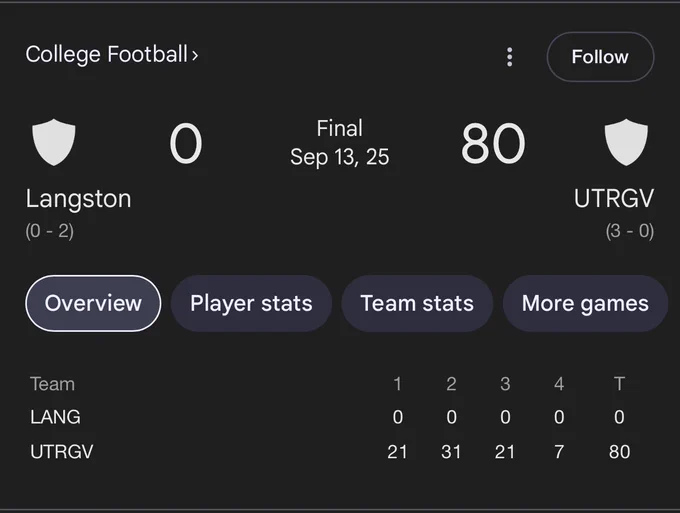Follow this college football game
This screenshot has width=680, height=513.
pyautogui.click(x=600, y=57)
